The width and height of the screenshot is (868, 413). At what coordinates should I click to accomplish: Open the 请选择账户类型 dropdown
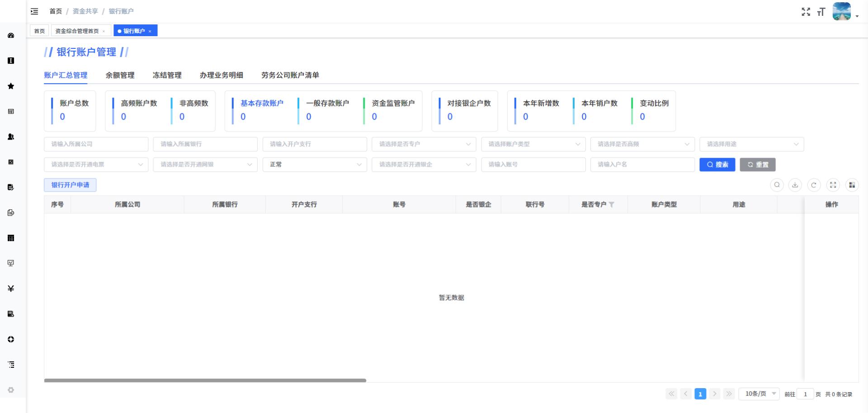(533, 144)
